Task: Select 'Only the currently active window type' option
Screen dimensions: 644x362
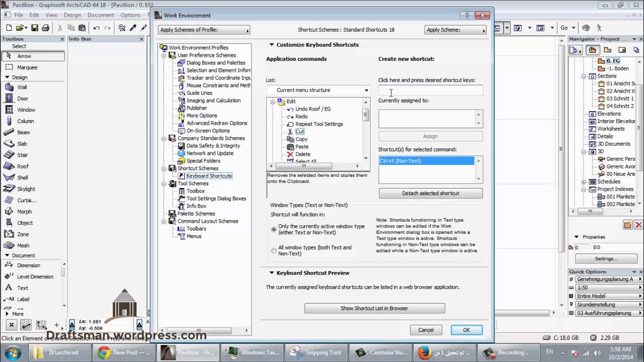Action: (274, 229)
